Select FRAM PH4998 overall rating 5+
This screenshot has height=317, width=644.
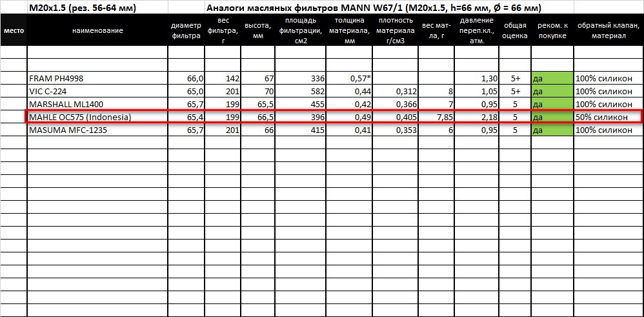(x=515, y=78)
